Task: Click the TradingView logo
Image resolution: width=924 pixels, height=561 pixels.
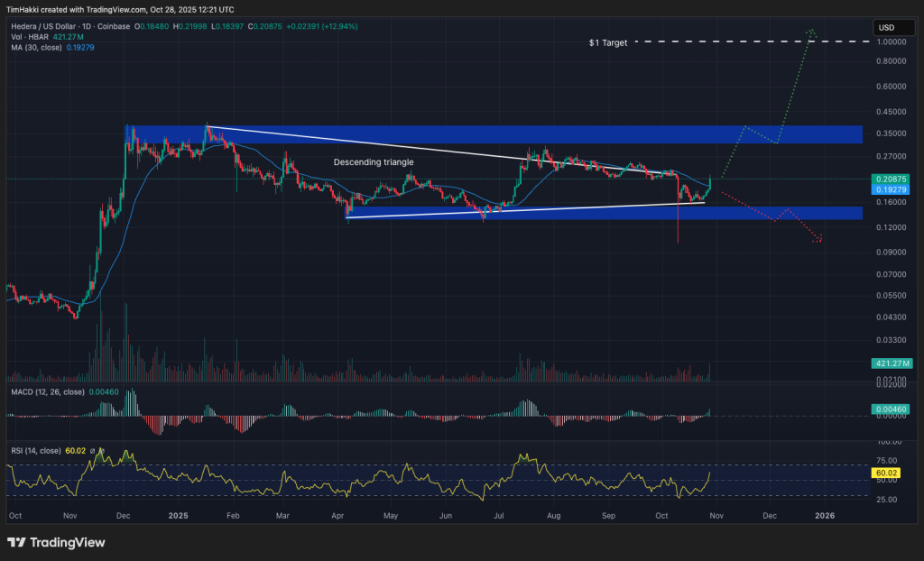Action: (x=54, y=544)
